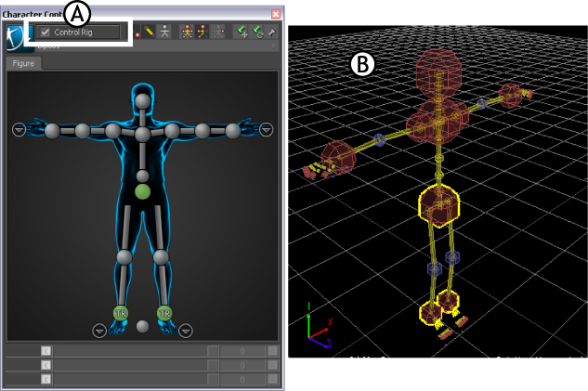Select the head effector on figure
Screen dimensions: 588x391
142,100
